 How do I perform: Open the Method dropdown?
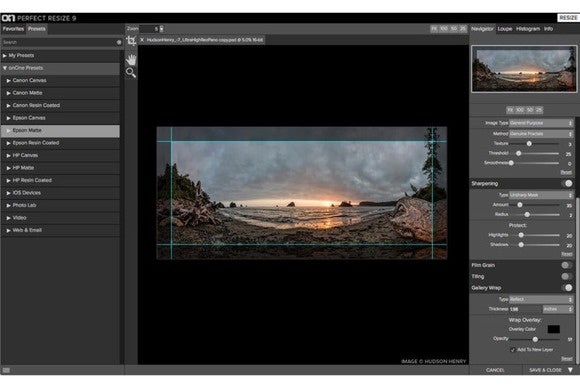pyautogui.click(x=541, y=134)
